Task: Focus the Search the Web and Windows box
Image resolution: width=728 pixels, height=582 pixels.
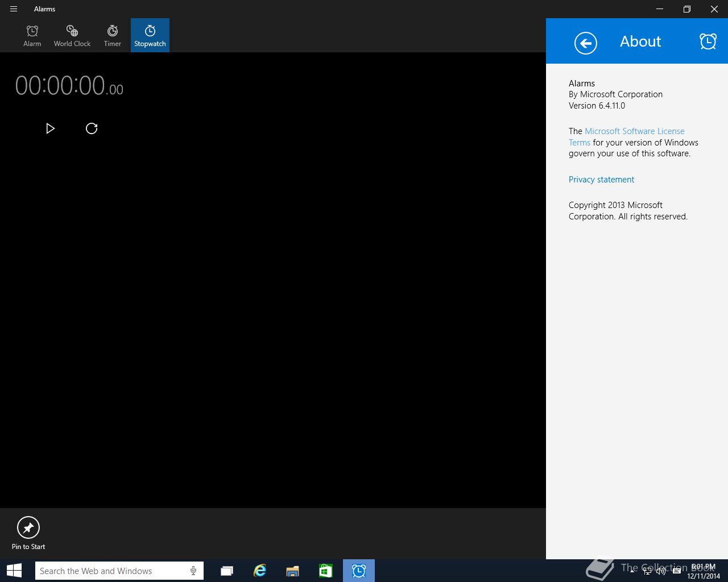Action: [119, 571]
